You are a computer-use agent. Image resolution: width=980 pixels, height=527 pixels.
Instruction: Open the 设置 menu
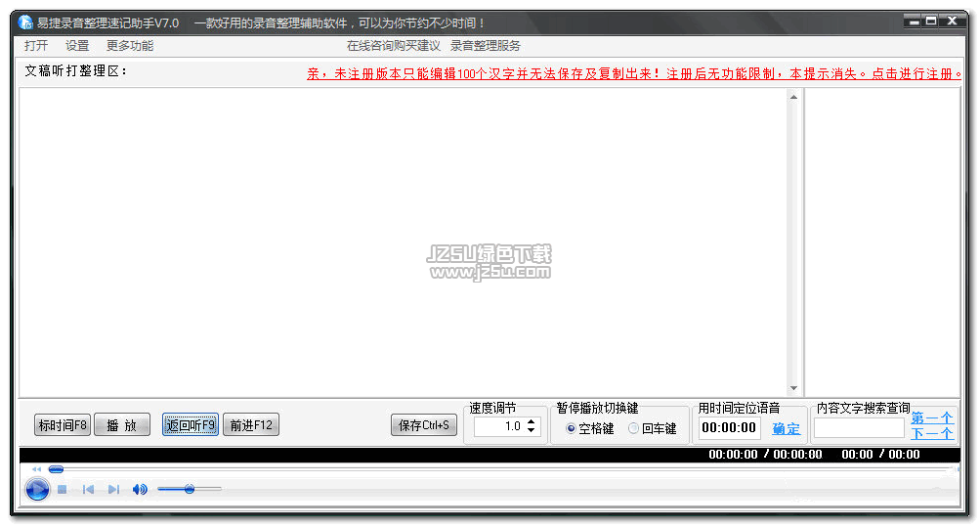(x=77, y=46)
